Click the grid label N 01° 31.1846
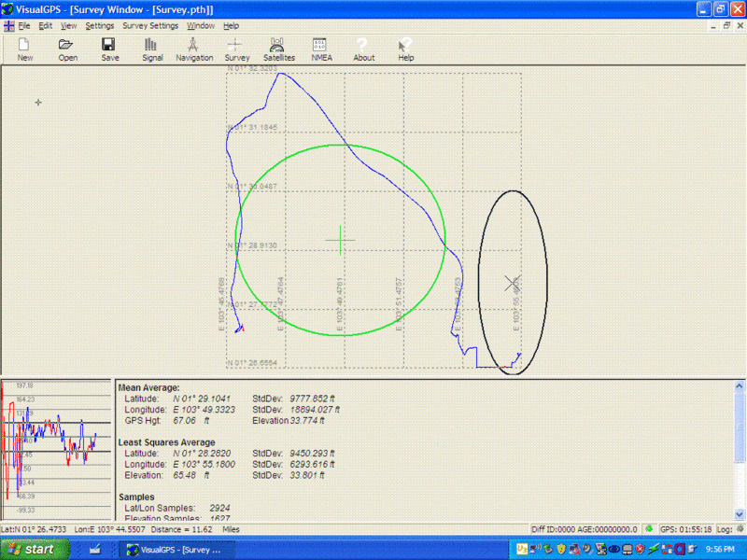Screen dimensions: 747x560 252,127
